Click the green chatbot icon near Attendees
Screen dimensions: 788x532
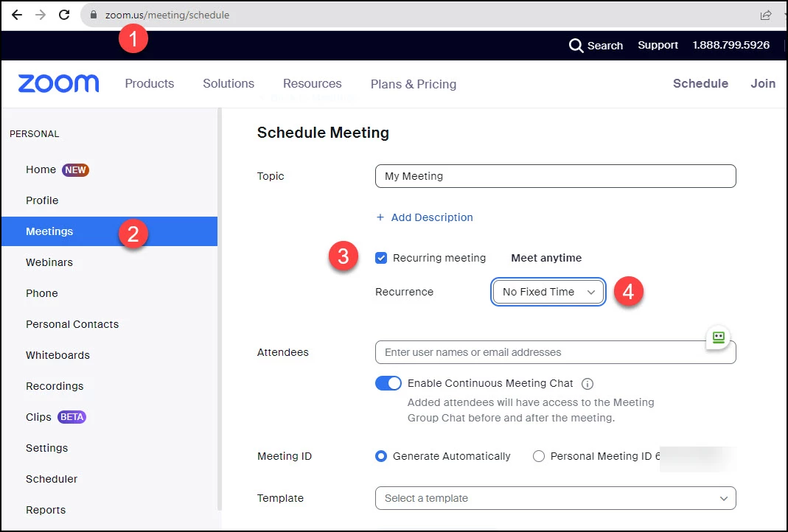718,337
